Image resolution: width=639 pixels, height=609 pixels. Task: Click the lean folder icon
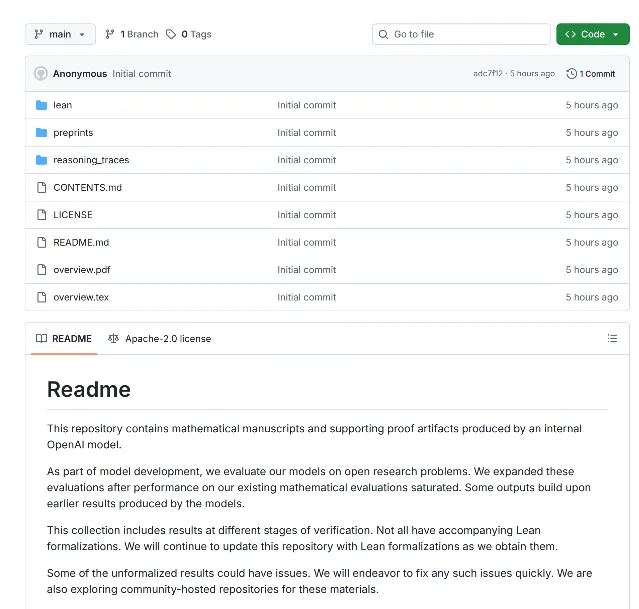(41, 105)
